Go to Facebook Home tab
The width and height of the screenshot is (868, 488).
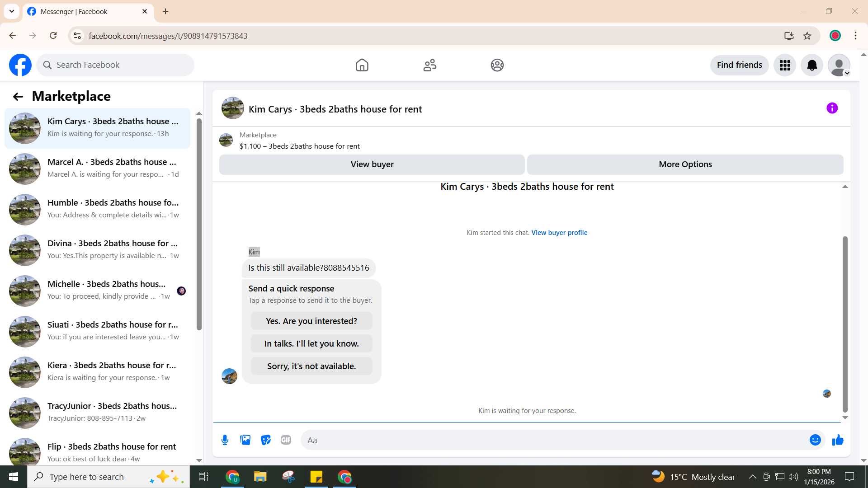[x=362, y=65]
